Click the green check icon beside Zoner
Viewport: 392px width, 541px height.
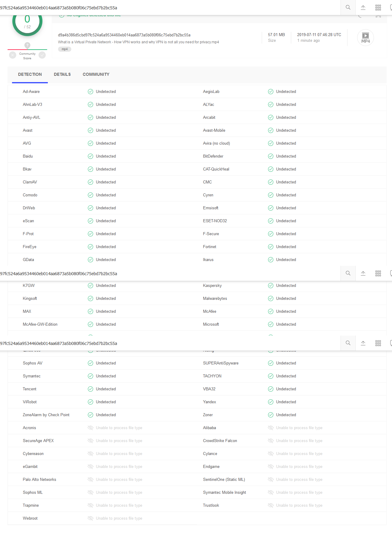click(x=271, y=415)
